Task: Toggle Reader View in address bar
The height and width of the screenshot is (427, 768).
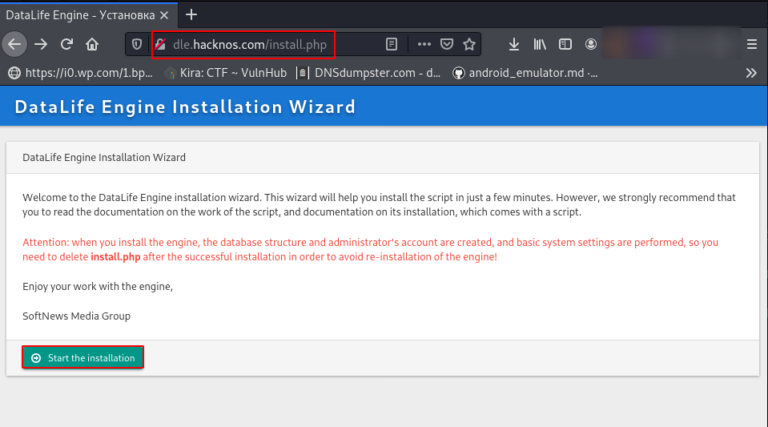Action: pos(392,44)
